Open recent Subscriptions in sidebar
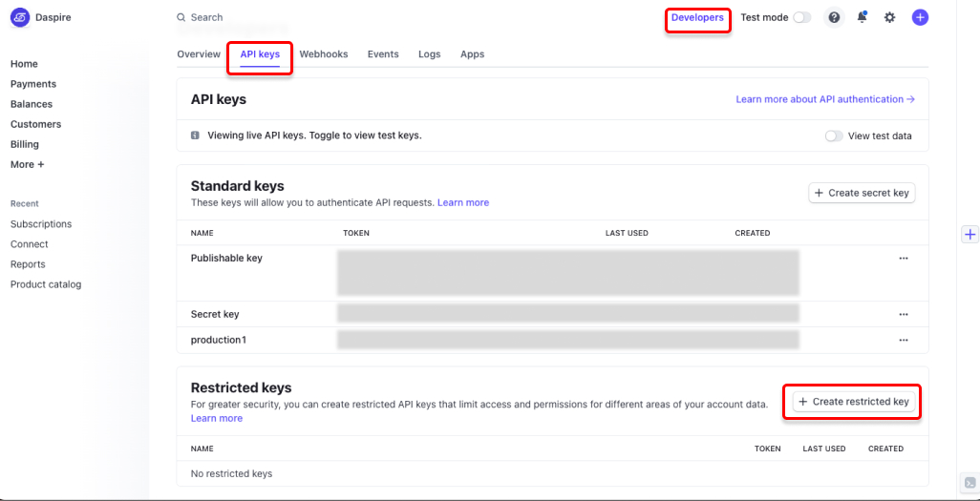Viewport: 980px width, 501px height. [41, 223]
